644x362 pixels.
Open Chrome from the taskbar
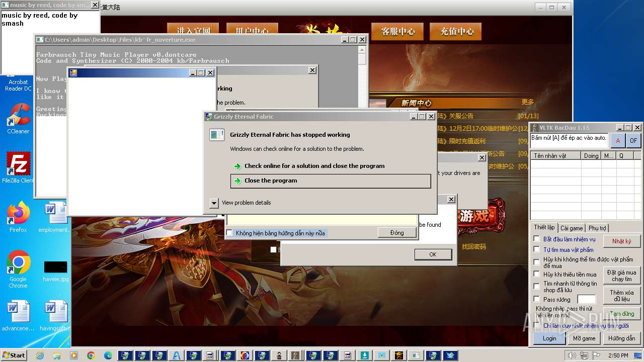point(91,355)
